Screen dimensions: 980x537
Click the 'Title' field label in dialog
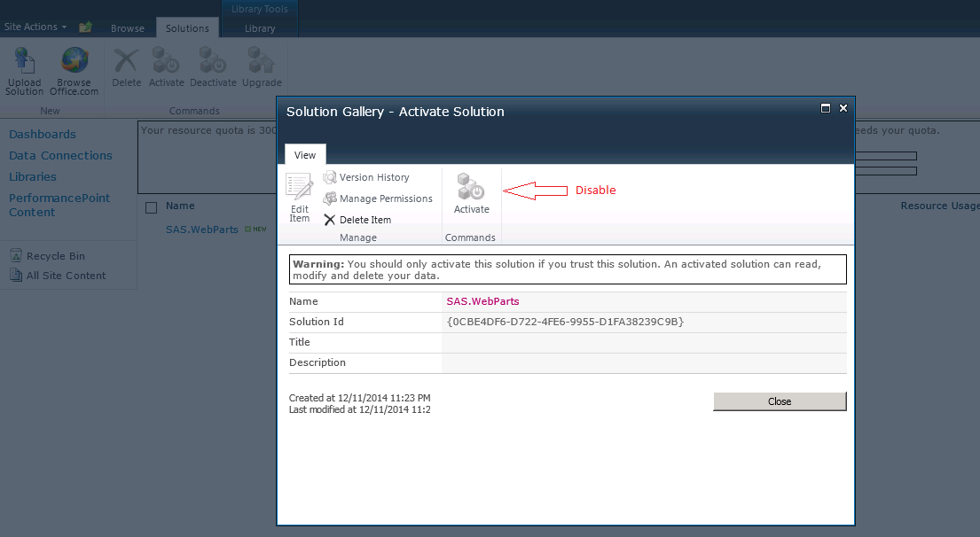tap(300, 342)
